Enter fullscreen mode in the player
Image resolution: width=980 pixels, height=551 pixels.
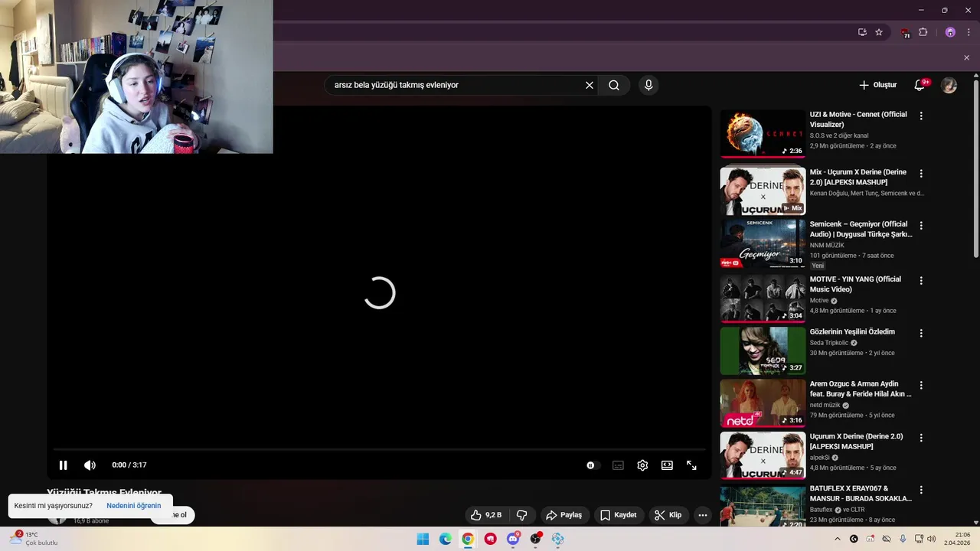click(x=691, y=465)
